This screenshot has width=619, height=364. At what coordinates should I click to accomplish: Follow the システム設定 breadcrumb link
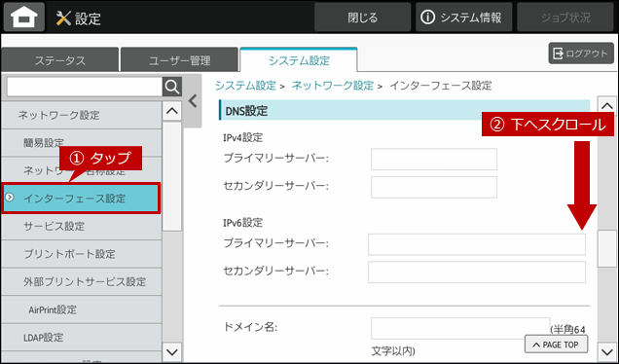tap(245, 86)
